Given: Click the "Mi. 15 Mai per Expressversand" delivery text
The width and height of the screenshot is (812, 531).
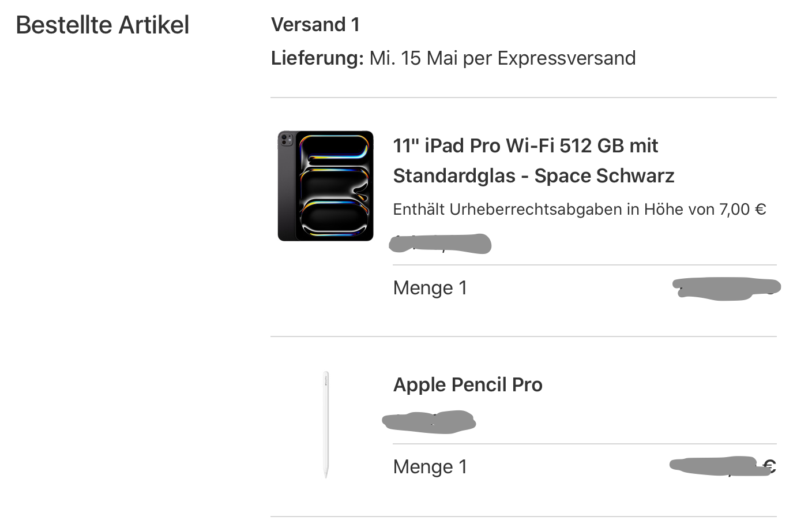Looking at the screenshot, I should tap(502, 58).
